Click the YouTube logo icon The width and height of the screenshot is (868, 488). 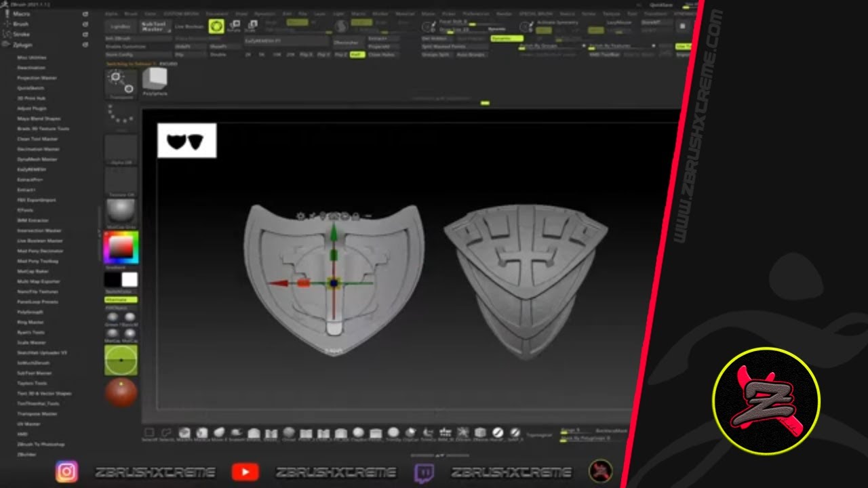pos(245,472)
